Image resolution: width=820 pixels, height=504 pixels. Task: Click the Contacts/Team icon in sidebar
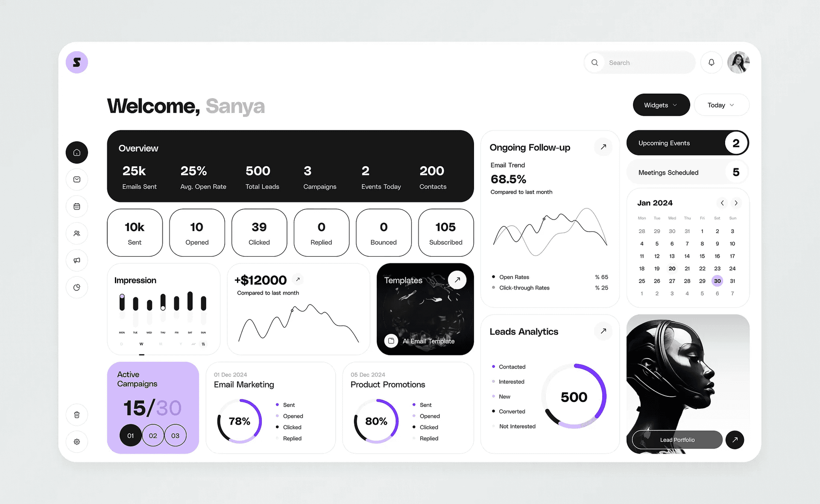click(77, 233)
